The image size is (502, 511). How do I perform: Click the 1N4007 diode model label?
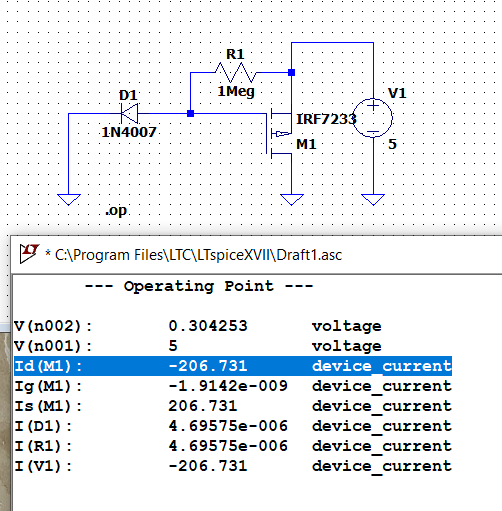129,132
